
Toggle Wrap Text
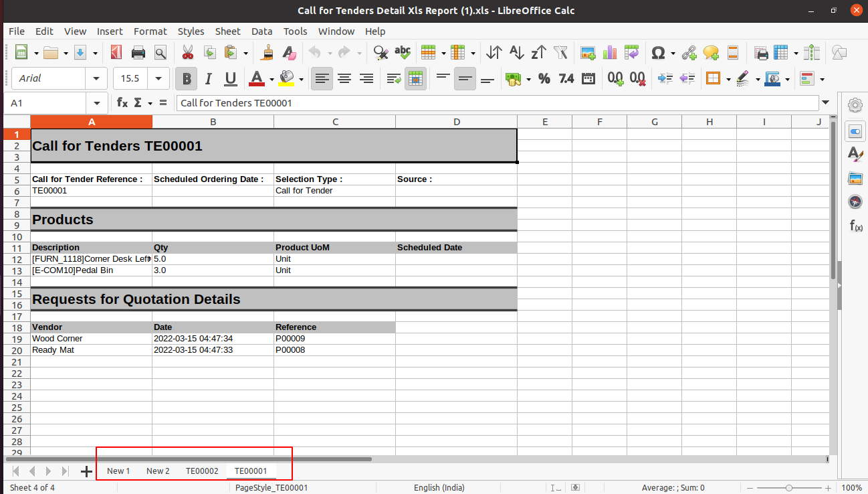coord(394,78)
